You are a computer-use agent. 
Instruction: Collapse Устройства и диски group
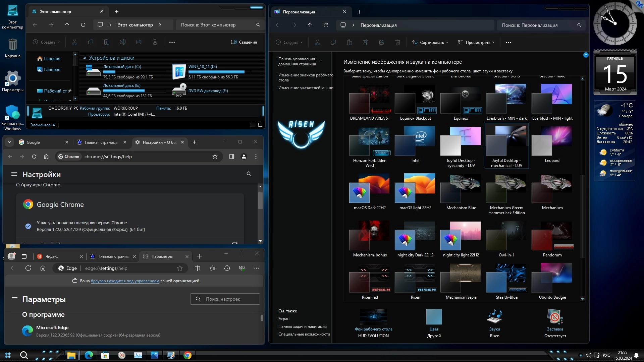[x=85, y=58]
